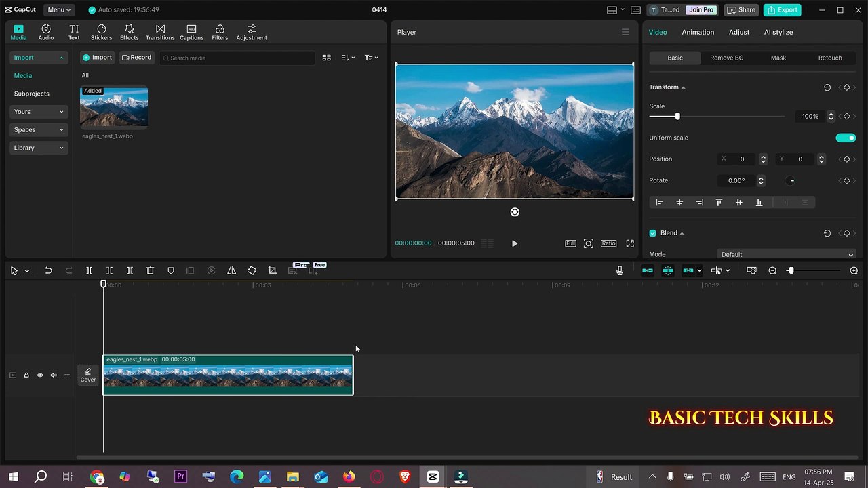Open the Transitions panel
868x488 pixels.
160,32
